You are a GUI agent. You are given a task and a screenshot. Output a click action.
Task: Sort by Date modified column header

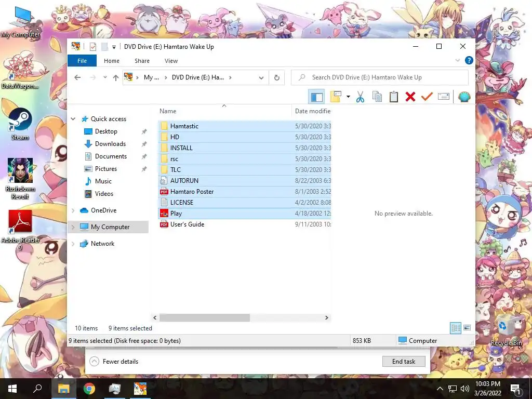pyautogui.click(x=312, y=111)
